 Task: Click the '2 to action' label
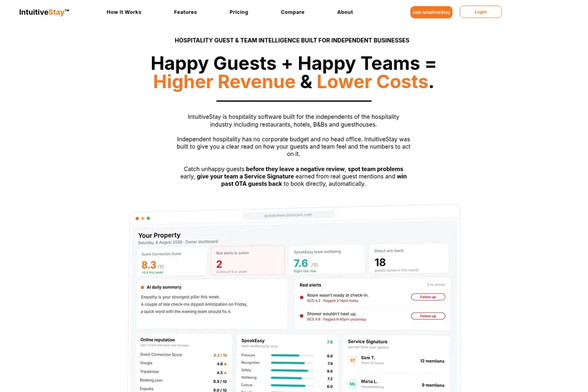[435, 285]
